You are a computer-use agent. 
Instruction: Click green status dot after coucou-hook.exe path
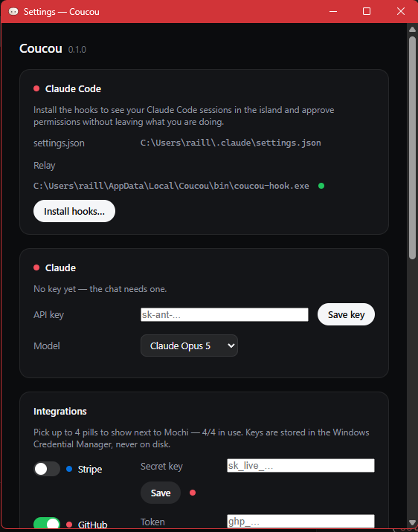[321, 186]
